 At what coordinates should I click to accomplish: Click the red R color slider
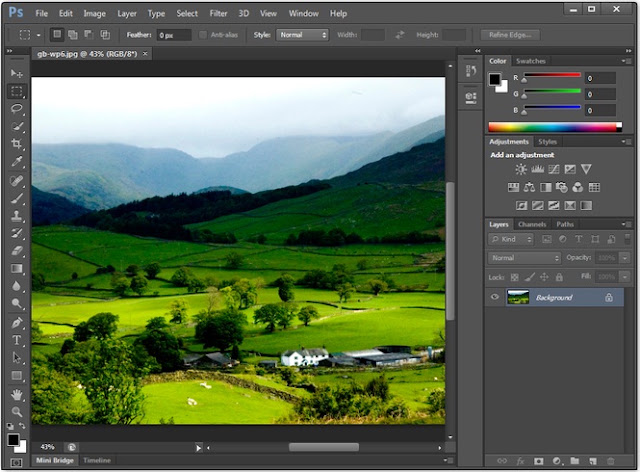[552, 75]
